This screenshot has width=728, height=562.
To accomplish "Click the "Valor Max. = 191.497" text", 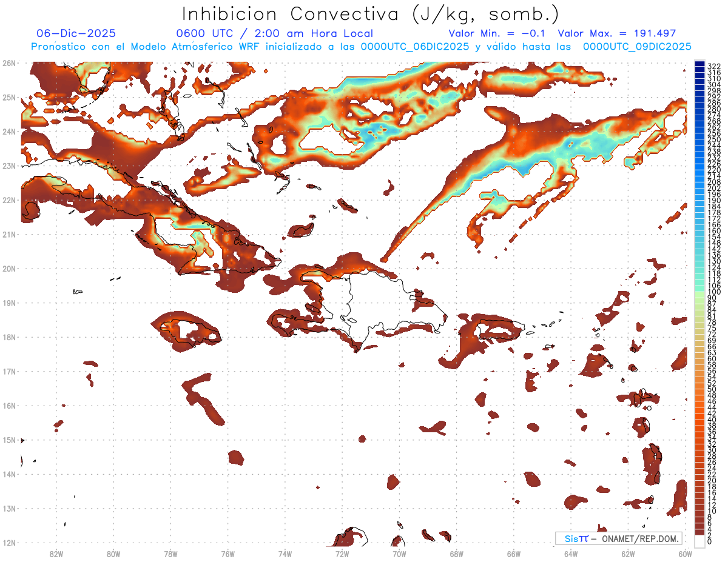I will tap(617, 33).
